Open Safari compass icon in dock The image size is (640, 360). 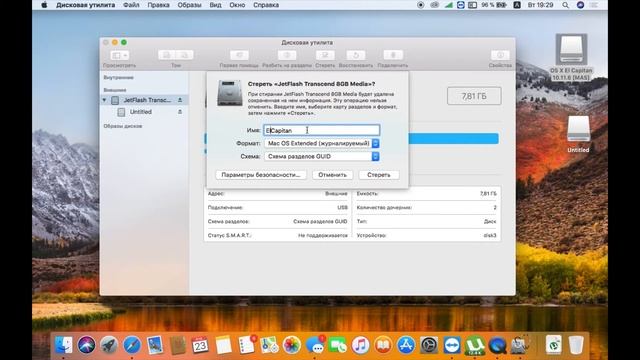click(x=132, y=345)
